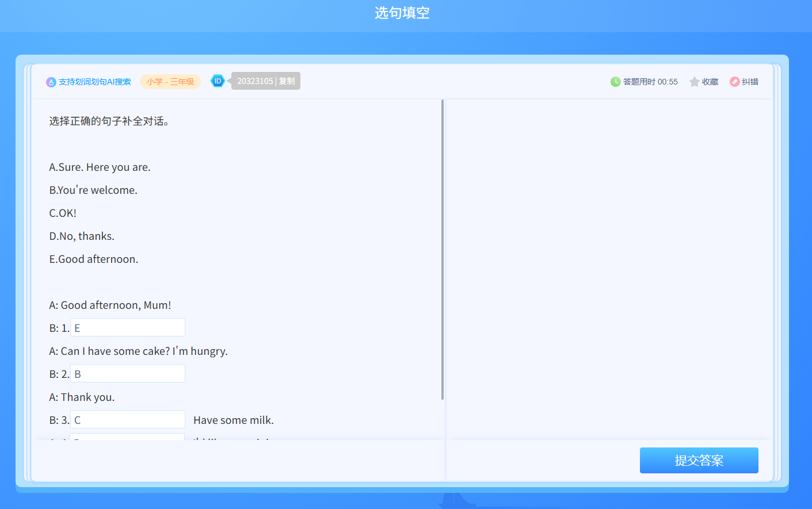Screen dimensions: 812x509
Task: Focus answer field for blank 3
Action: (128, 420)
